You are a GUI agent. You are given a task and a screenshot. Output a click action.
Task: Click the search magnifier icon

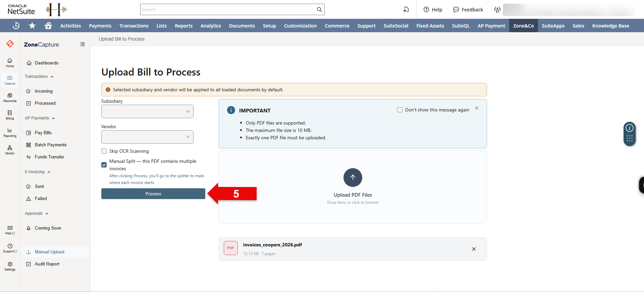pos(319,9)
